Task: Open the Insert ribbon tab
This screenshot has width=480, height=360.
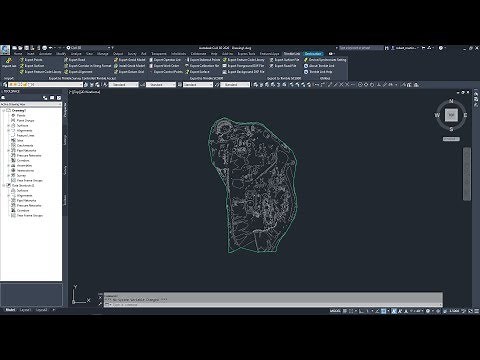Action: tap(31, 54)
